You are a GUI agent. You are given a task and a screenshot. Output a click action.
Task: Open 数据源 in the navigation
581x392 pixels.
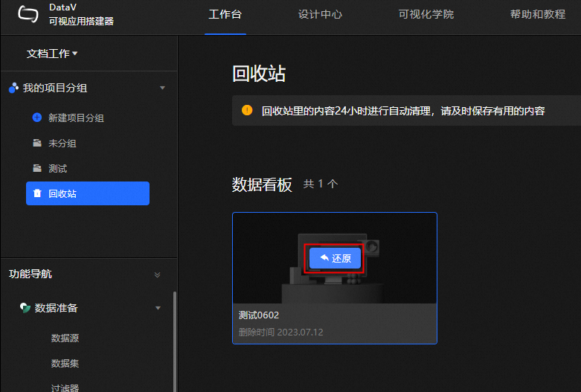point(65,338)
